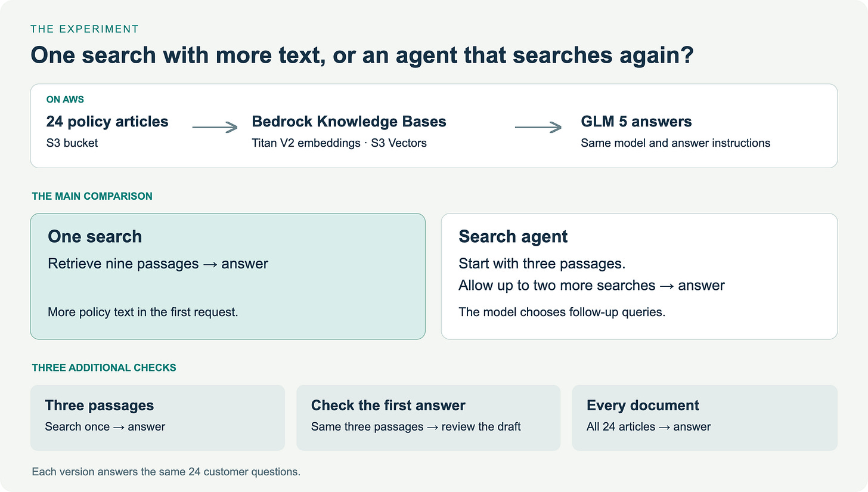The image size is (868, 492).
Task: Click the "ON AWS" label
Action: [65, 100]
